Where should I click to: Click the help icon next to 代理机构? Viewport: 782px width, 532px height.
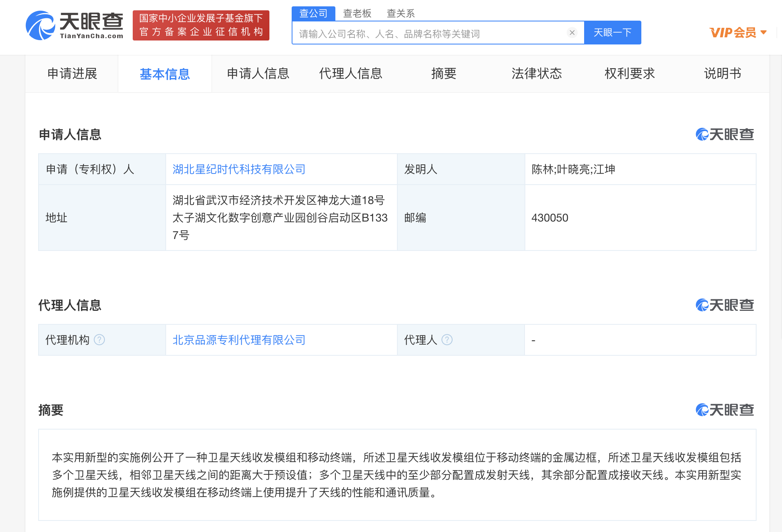coord(99,340)
